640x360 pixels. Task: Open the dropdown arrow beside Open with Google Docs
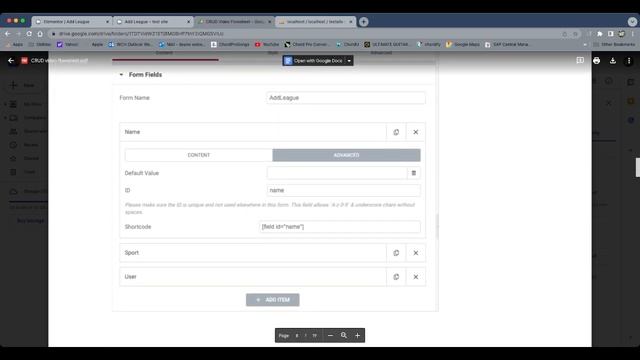(349, 61)
